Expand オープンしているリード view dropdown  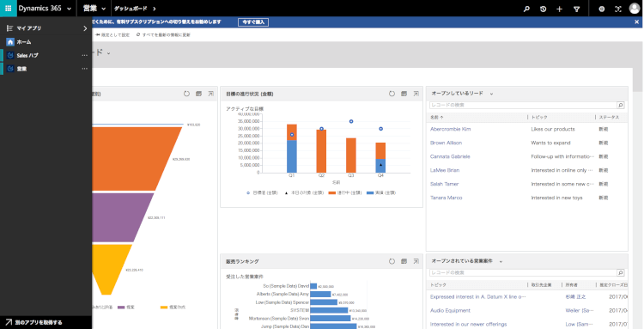pos(491,94)
